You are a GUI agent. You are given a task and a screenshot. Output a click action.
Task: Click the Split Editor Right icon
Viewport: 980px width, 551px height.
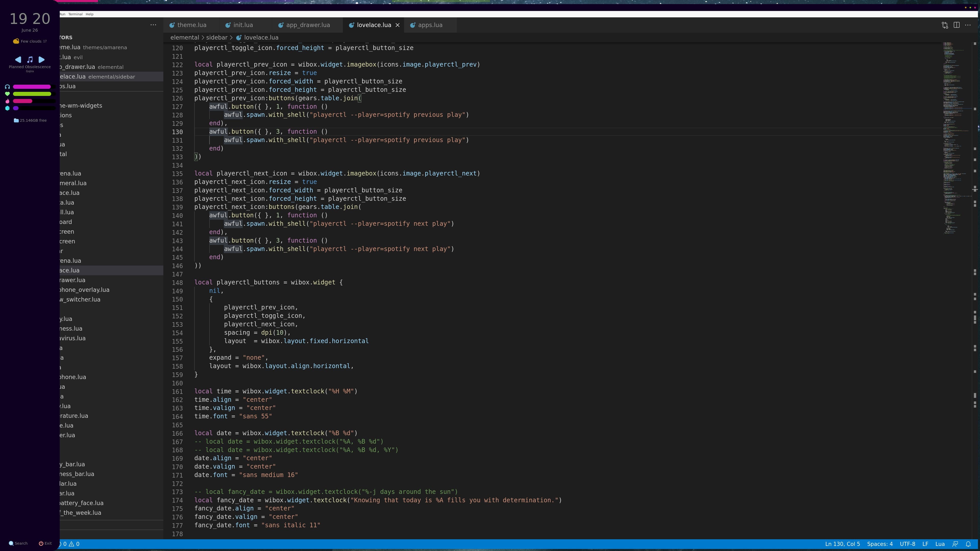pos(957,25)
